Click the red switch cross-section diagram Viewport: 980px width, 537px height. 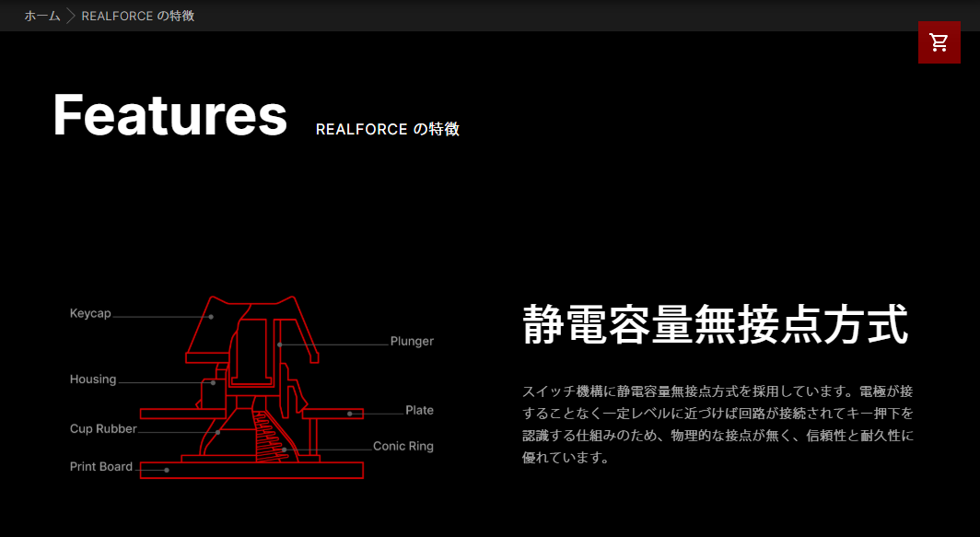coord(251,388)
